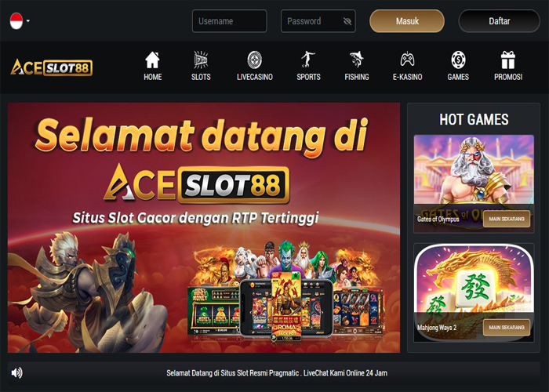Focus the Username input field
The width and height of the screenshot is (549, 392).
(x=229, y=21)
